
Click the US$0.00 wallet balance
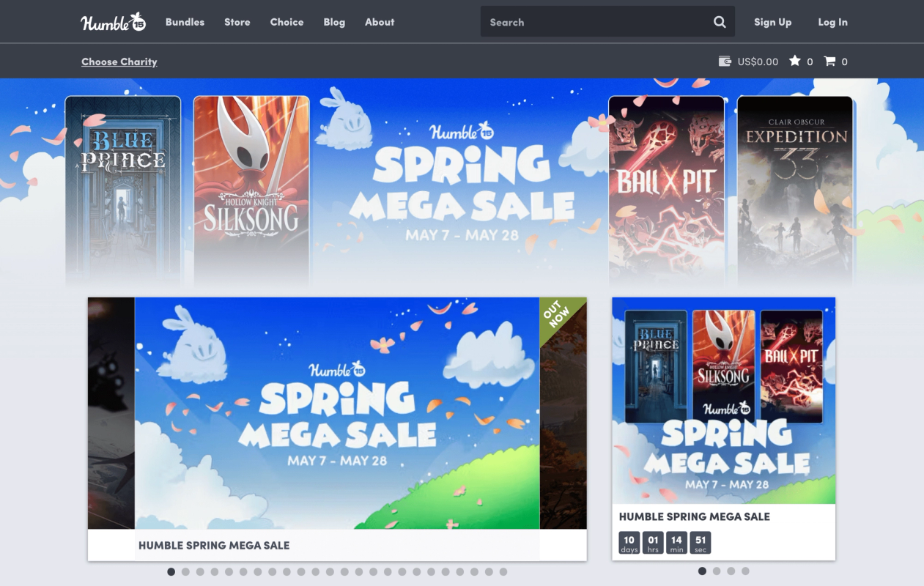758,62
